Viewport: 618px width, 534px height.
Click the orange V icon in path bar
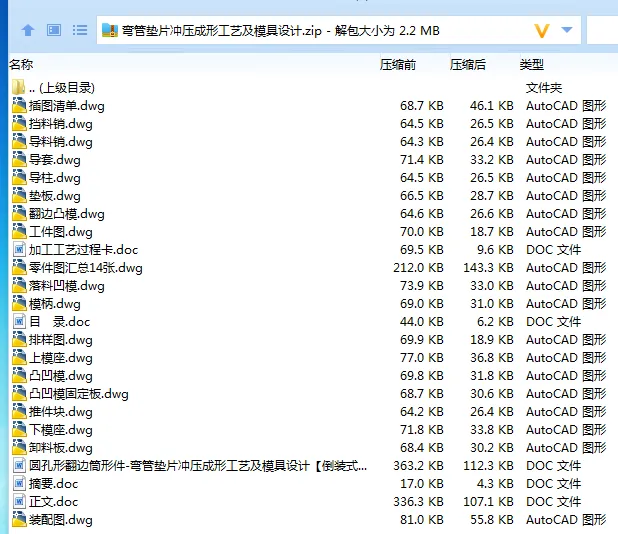(x=542, y=30)
